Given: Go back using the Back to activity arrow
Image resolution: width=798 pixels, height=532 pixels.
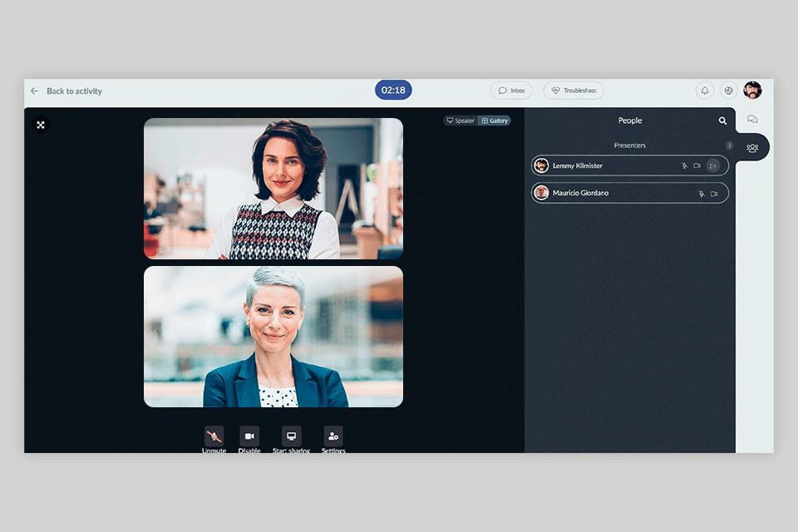Looking at the screenshot, I should [x=34, y=91].
